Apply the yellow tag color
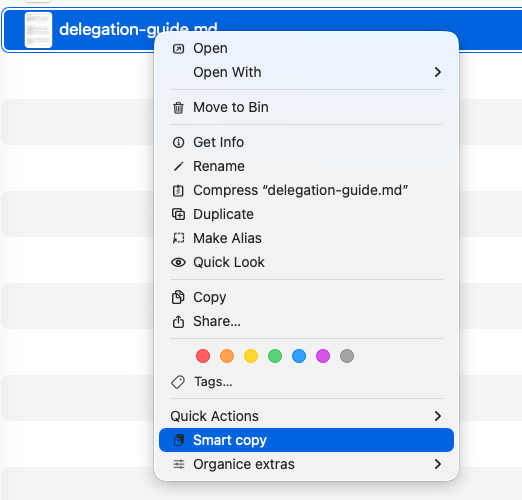Image resolution: width=522 pixels, height=500 pixels. point(251,356)
